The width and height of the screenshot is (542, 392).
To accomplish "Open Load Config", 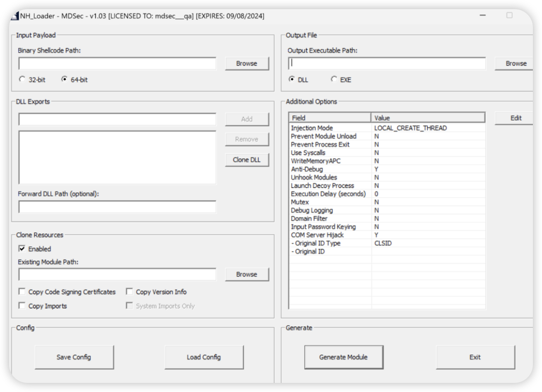I will pos(203,357).
